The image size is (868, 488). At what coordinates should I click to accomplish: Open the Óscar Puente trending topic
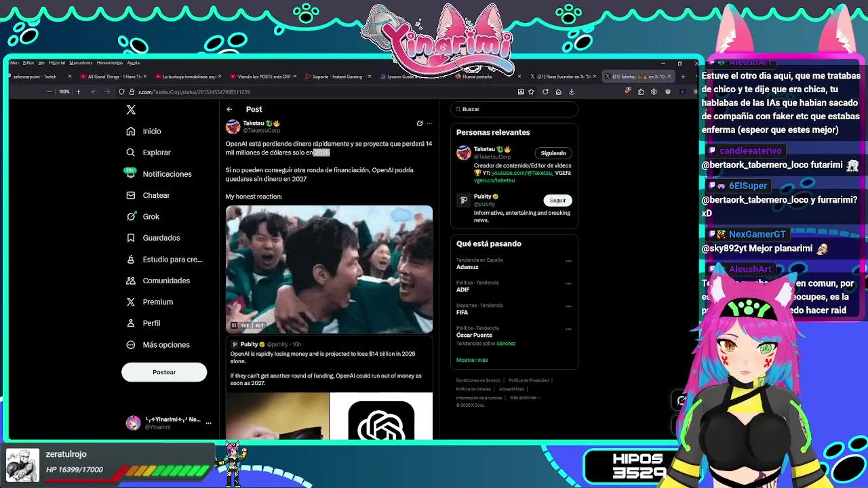(x=474, y=335)
